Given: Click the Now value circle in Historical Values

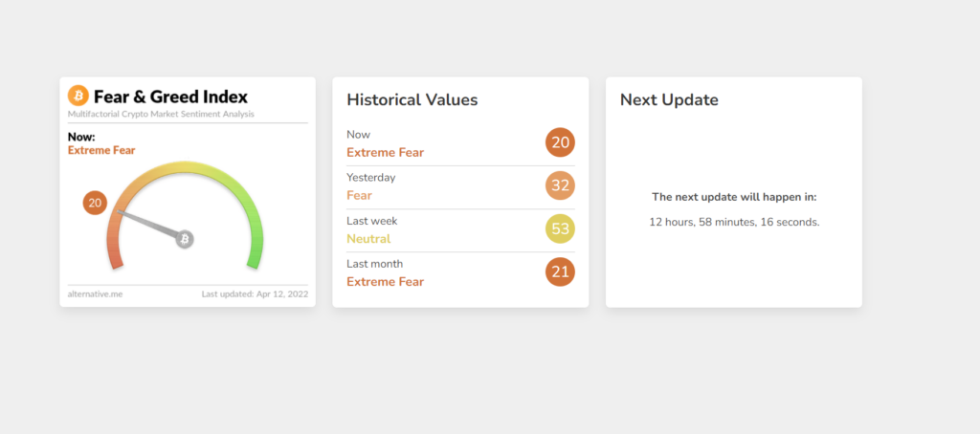Looking at the screenshot, I should pos(560,143).
